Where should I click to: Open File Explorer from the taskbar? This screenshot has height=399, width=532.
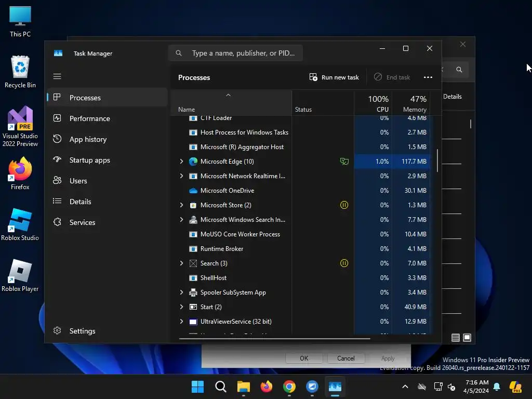tap(243, 387)
